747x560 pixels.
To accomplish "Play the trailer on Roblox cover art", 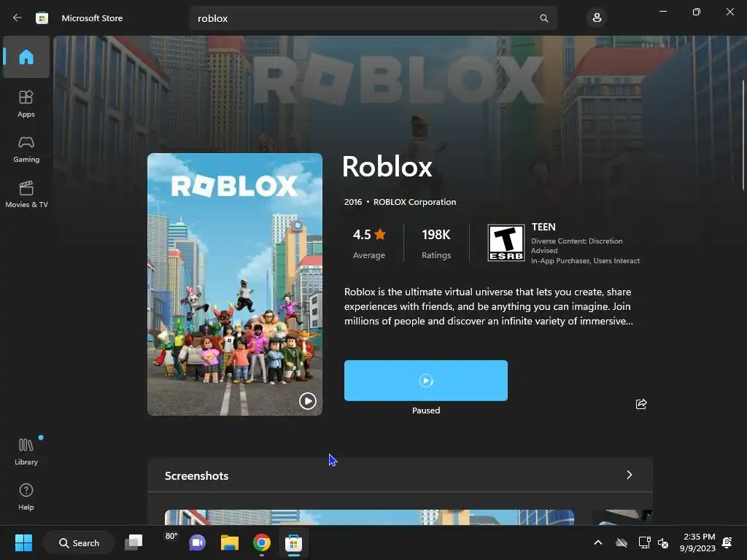I will click(x=307, y=401).
